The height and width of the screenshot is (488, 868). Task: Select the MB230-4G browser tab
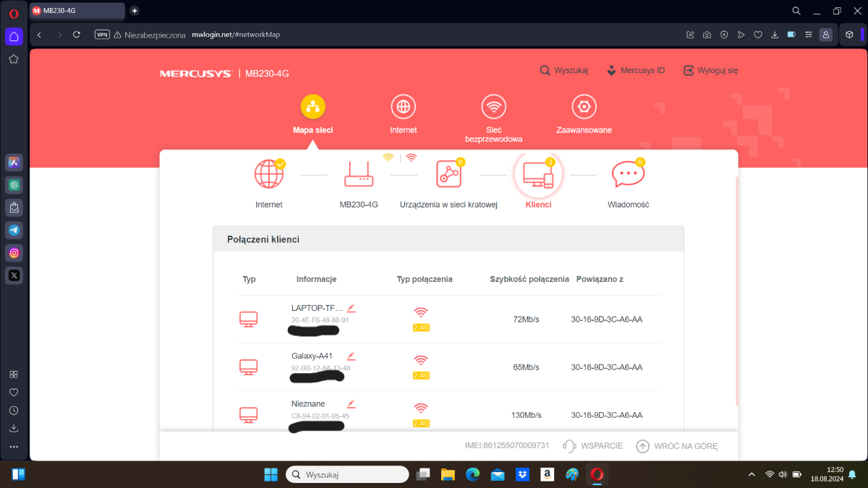pos(77,10)
